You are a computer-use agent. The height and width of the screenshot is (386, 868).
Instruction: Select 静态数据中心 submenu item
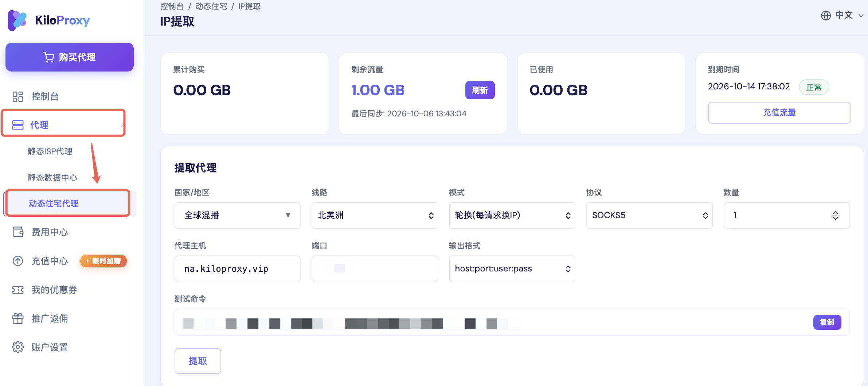click(52, 178)
